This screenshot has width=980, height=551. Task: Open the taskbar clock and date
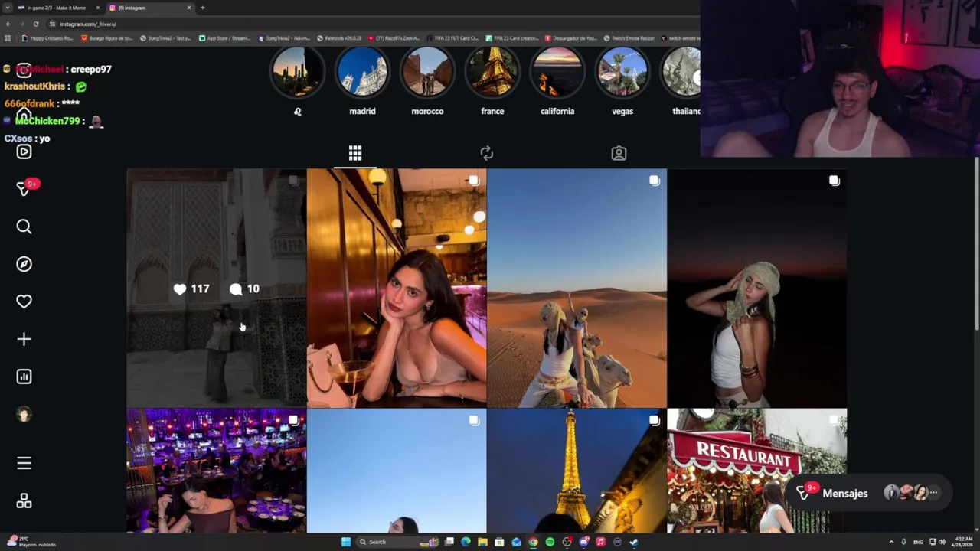point(962,542)
